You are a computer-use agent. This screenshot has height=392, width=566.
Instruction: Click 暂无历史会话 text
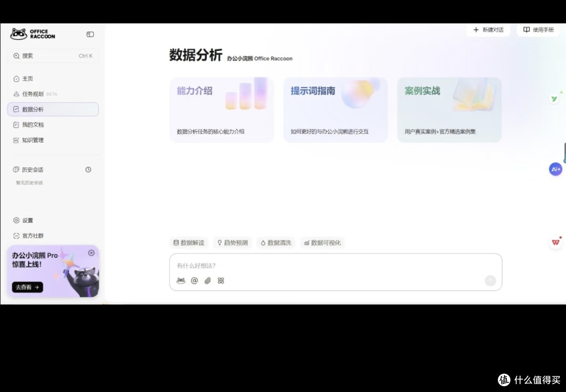(29, 183)
